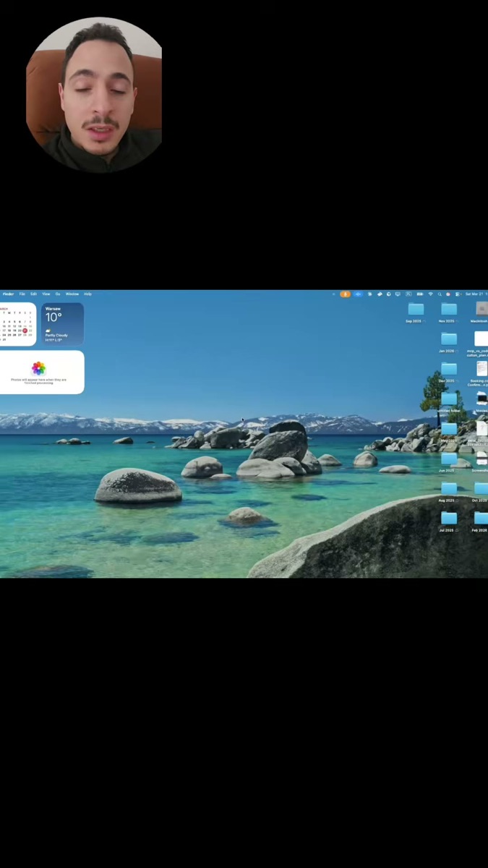Open the Warsaw weather widget

click(x=62, y=324)
